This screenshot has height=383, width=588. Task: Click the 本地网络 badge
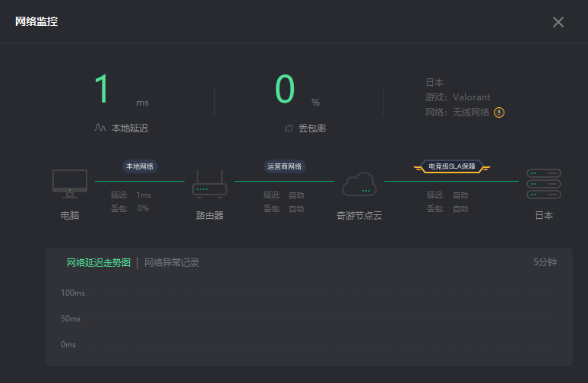[140, 166]
